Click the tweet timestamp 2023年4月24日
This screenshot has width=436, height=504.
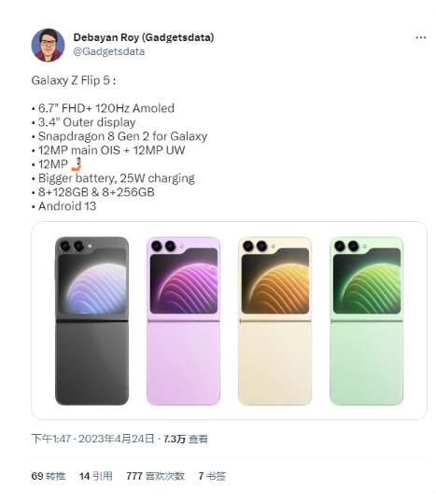(x=117, y=439)
